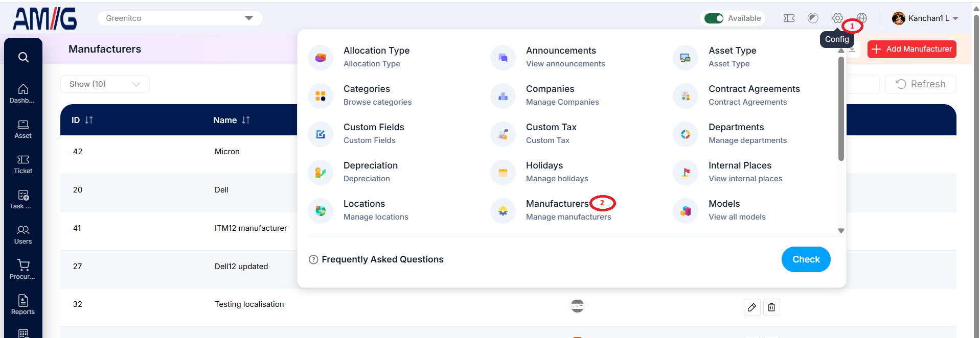Open the Show (10) page size dropdown

click(x=105, y=84)
